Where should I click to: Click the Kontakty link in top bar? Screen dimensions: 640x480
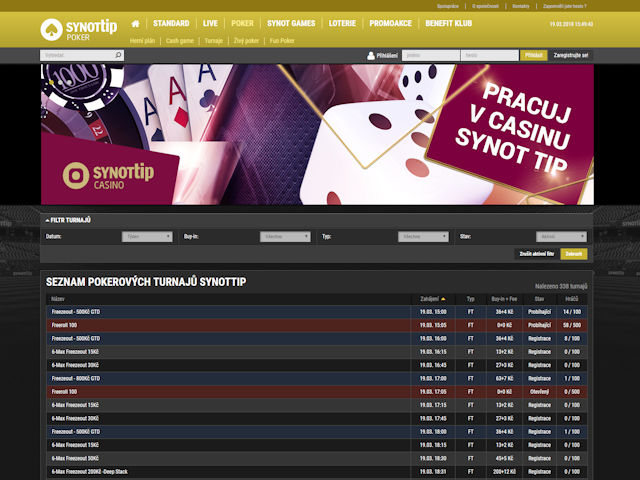(521, 6)
